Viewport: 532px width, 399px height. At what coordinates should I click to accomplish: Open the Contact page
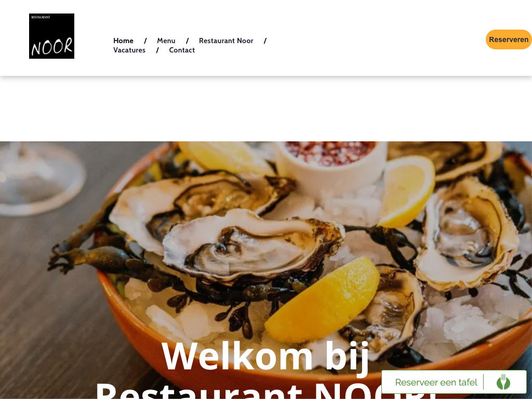click(x=182, y=50)
